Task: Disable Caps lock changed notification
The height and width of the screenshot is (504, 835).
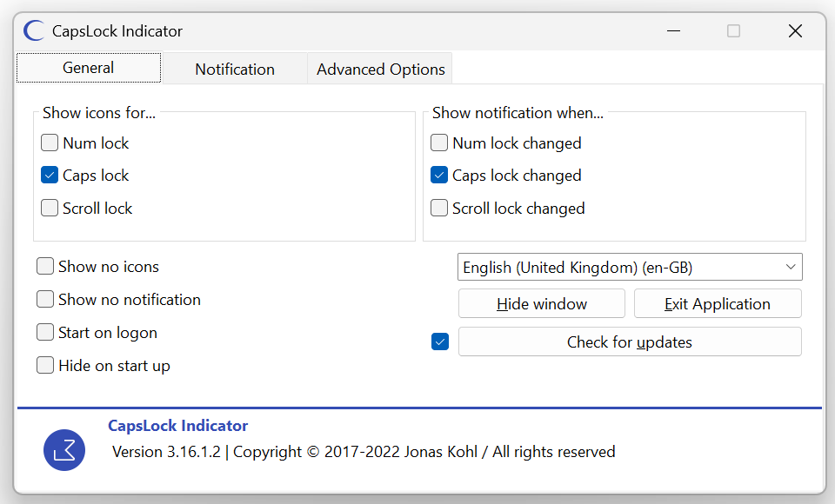Action: pyautogui.click(x=439, y=176)
